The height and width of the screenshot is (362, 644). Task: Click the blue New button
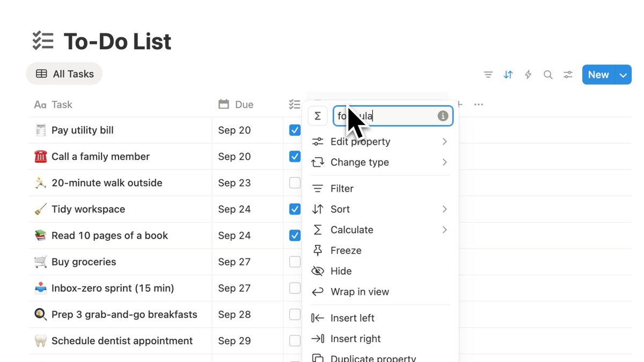click(598, 75)
